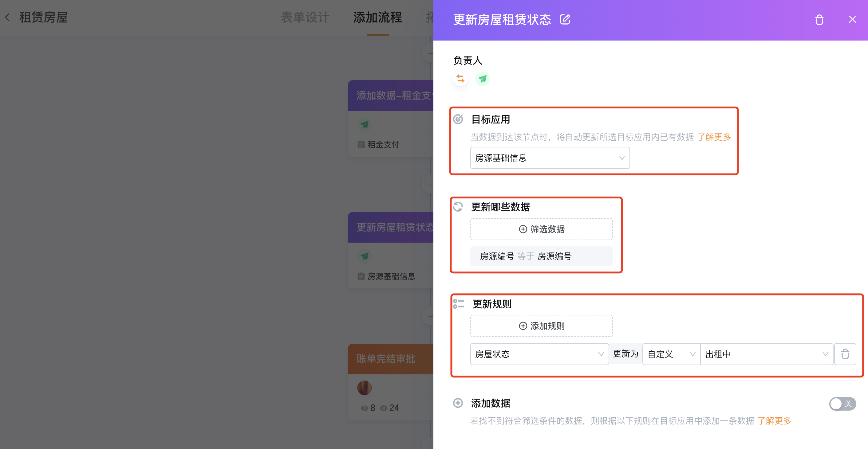Click the 租赁房屋 page title
Viewport: 868px width, 449px height.
pyautogui.click(x=43, y=18)
